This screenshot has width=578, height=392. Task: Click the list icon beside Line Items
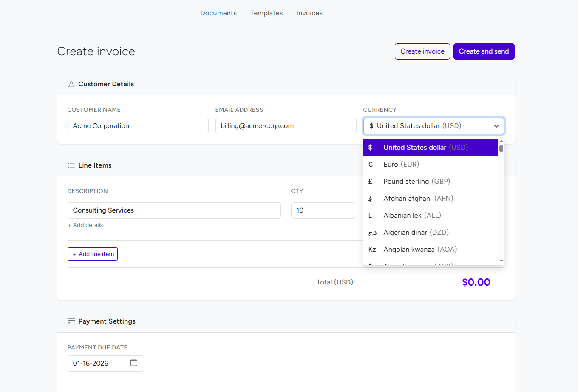click(x=71, y=165)
